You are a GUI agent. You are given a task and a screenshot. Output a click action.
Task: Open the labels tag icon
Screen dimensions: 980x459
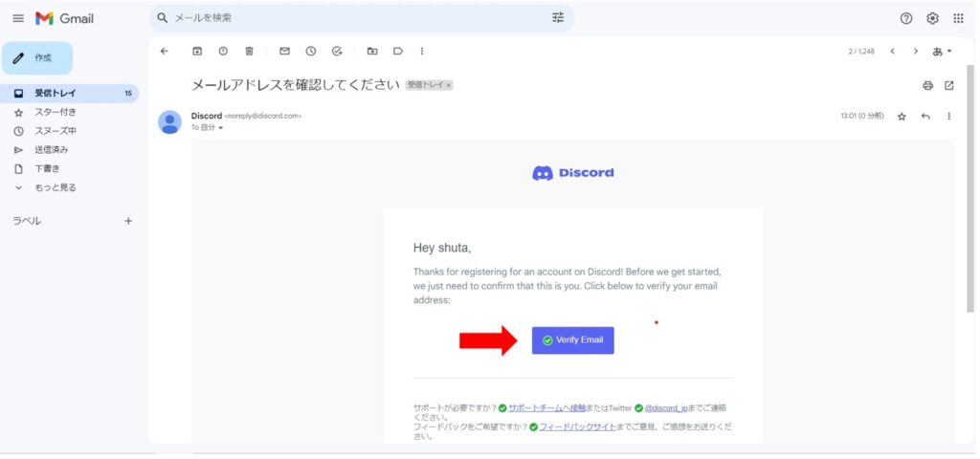point(397,52)
